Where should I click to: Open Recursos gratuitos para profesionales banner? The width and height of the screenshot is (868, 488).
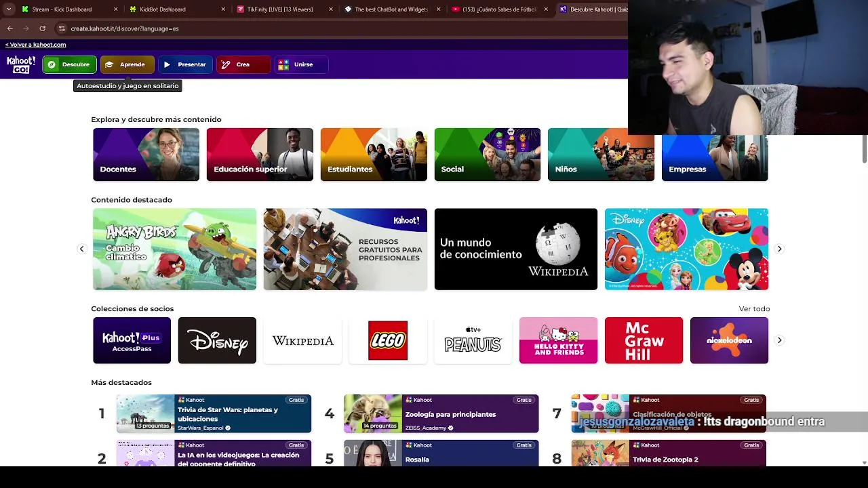(345, 249)
